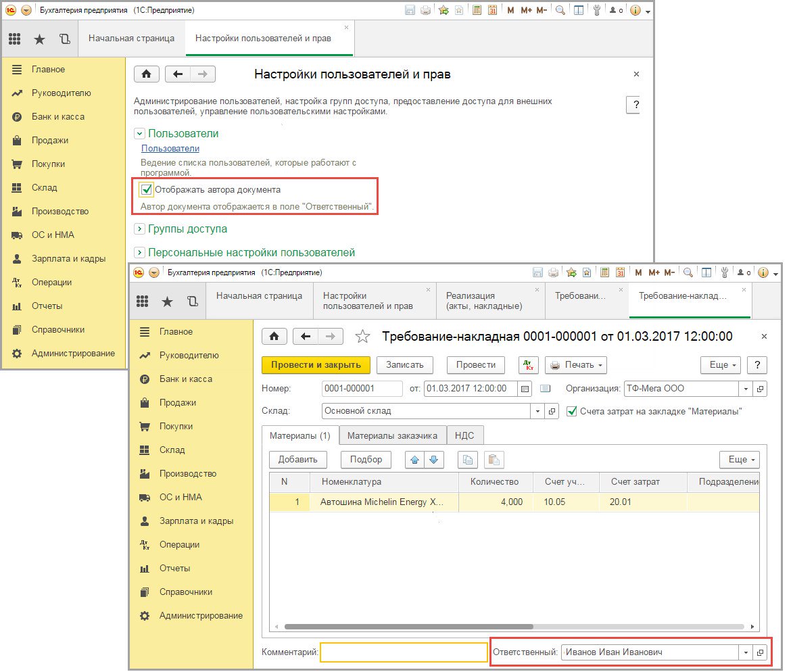Image resolution: width=793 pixels, height=672 pixels.
Task: Paste rows icon in Materials toolbar
Action: point(494,459)
